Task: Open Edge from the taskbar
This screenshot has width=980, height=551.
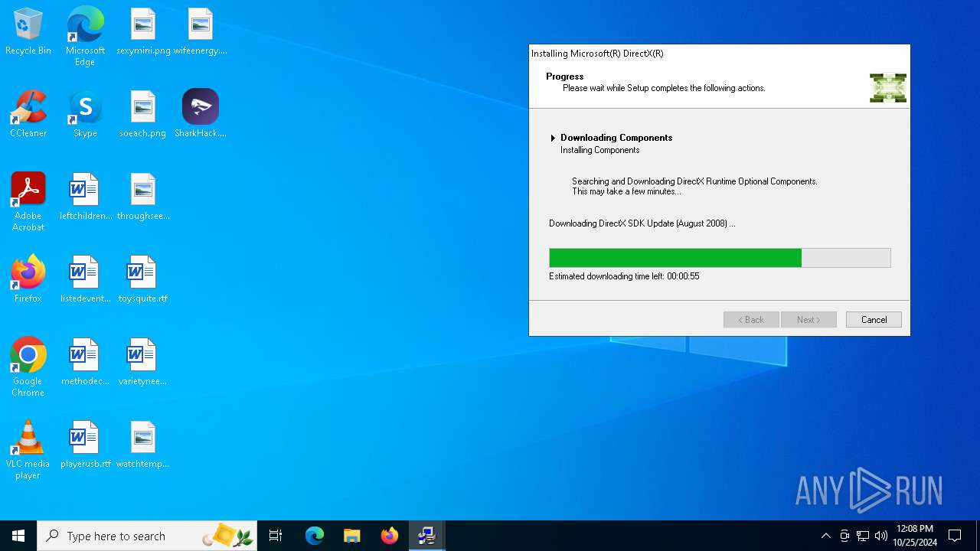Action: click(x=315, y=536)
